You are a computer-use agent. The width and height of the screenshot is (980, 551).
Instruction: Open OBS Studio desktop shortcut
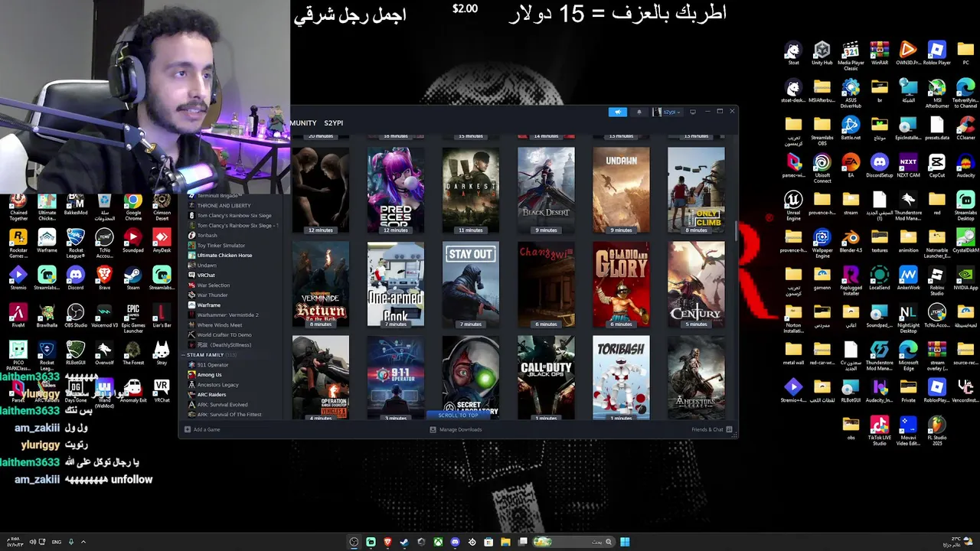click(x=76, y=317)
